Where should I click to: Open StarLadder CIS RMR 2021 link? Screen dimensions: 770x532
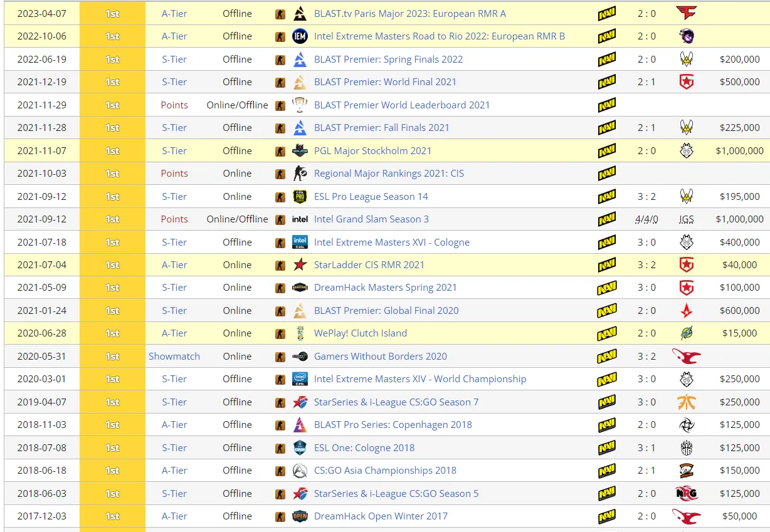pyautogui.click(x=369, y=264)
